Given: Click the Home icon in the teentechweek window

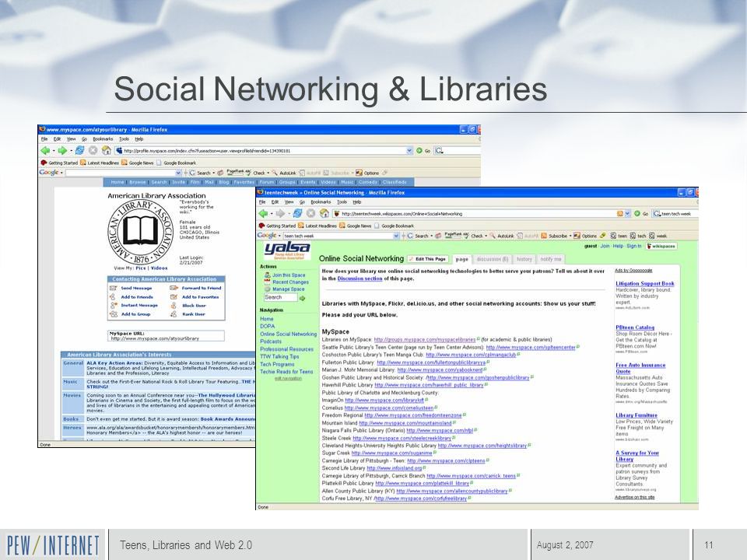Looking at the screenshot, I should pyautogui.click(x=324, y=213).
